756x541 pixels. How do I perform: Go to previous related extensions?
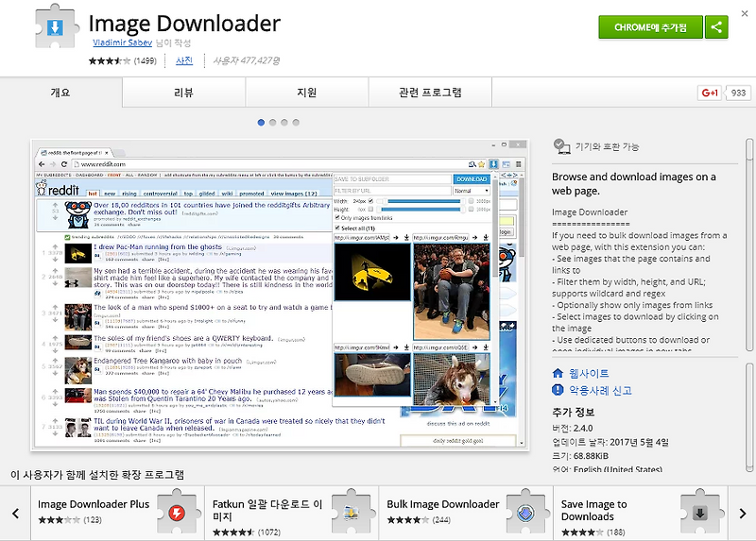[15, 513]
